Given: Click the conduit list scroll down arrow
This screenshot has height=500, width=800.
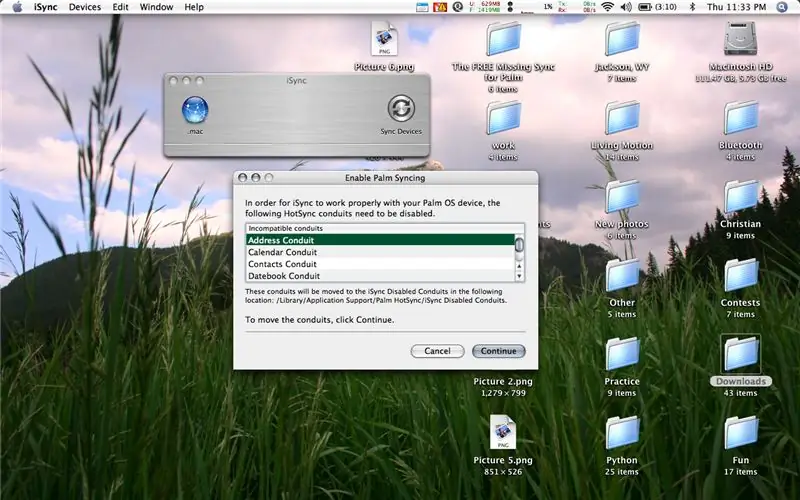Looking at the screenshot, I should (519, 276).
